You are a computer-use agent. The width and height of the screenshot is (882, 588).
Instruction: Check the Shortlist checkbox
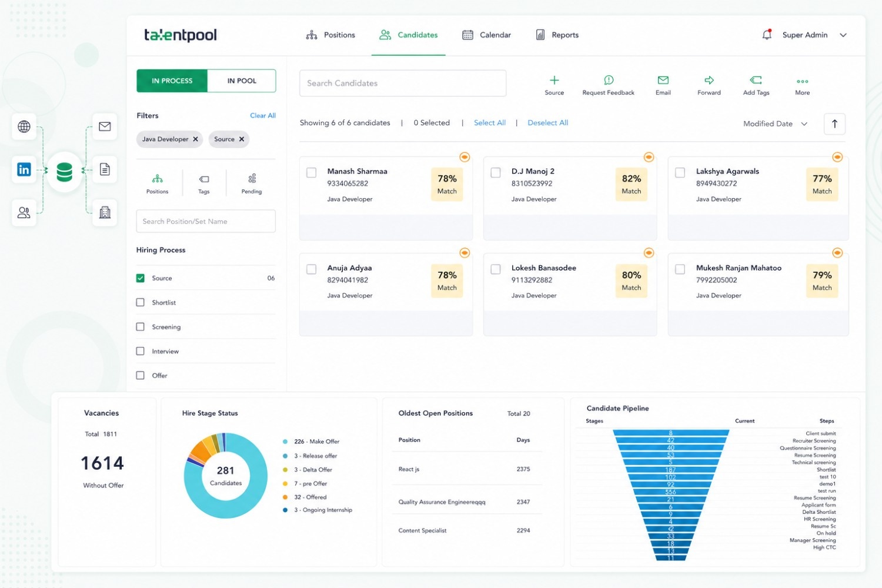[x=140, y=302]
